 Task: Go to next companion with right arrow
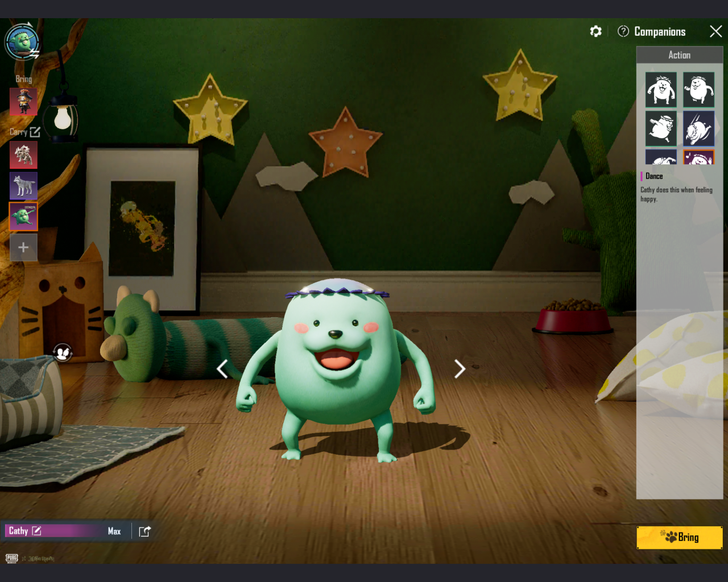pyautogui.click(x=460, y=369)
